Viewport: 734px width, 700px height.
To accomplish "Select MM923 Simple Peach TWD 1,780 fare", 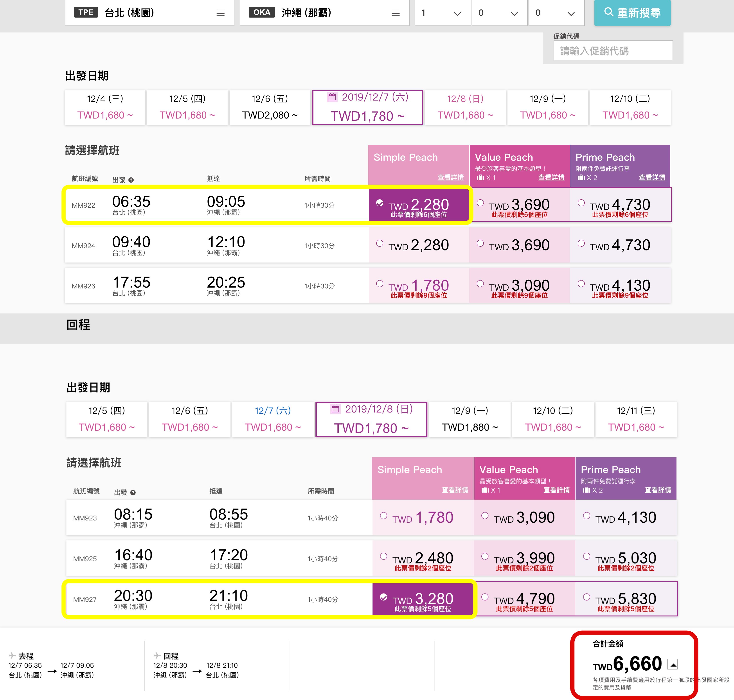I will coord(383,516).
